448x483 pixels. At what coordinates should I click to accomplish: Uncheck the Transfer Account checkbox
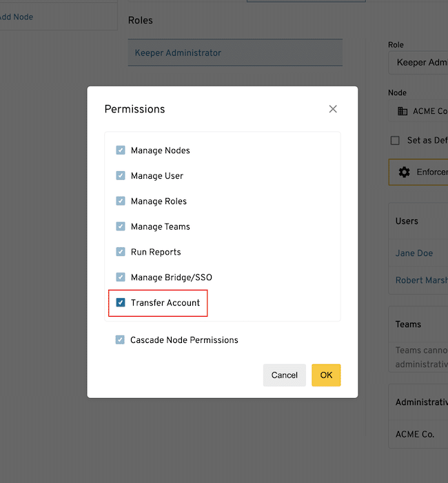coord(121,303)
